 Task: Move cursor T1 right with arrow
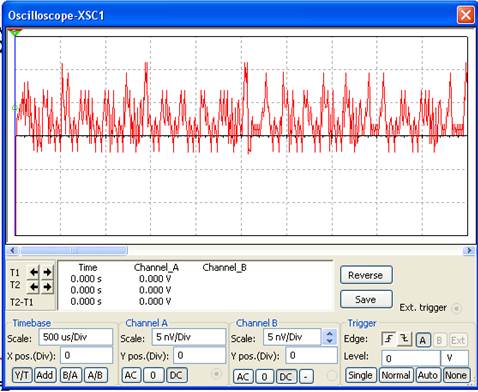coord(48,272)
